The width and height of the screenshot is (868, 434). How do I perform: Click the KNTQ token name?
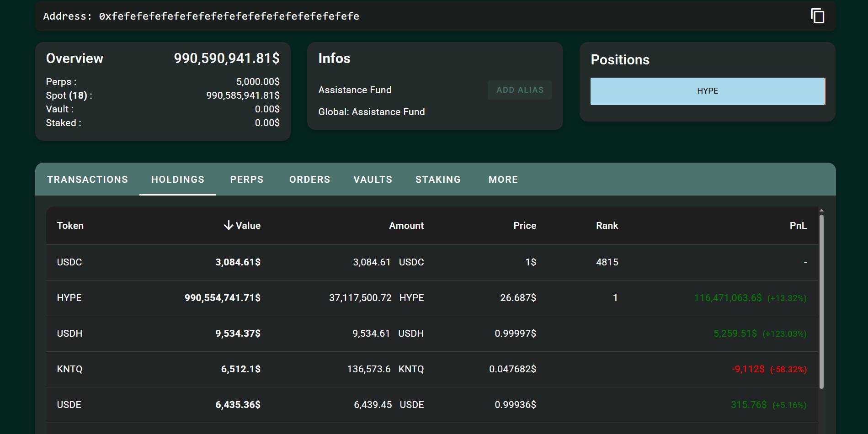tap(69, 369)
